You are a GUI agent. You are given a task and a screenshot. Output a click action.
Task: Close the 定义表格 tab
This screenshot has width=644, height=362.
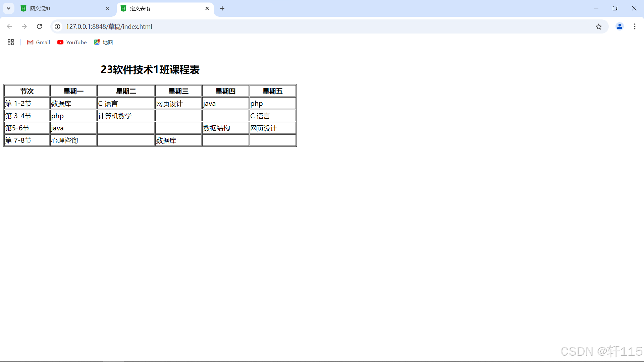(207, 8)
